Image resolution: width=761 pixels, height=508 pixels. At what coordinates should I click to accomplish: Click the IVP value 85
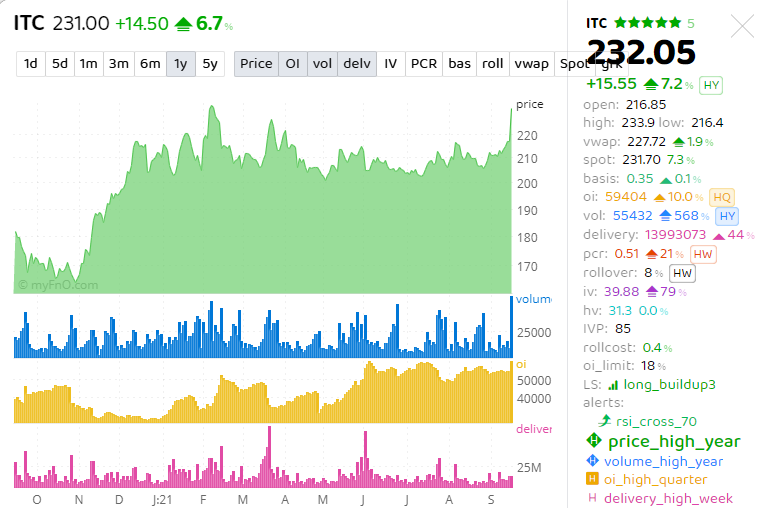click(x=623, y=328)
